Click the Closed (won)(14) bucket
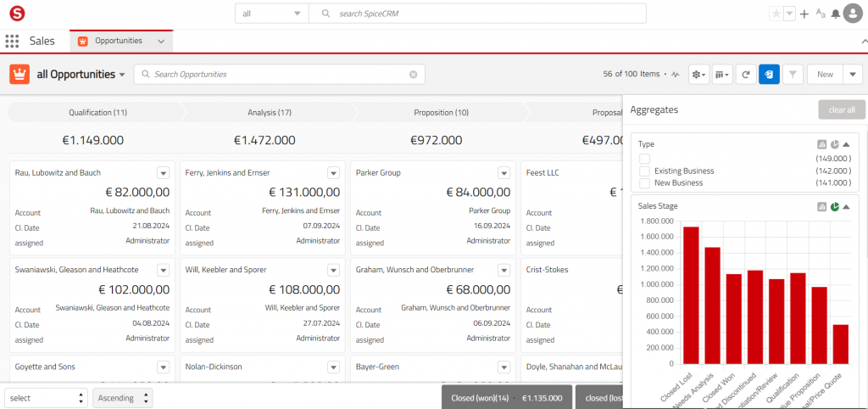Screen dimensions: 868x409 click(507, 398)
